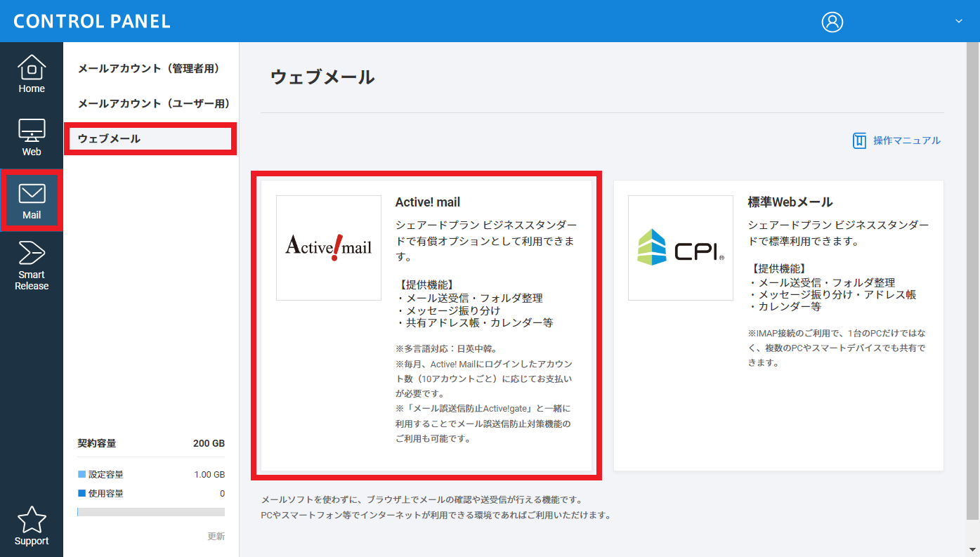Click the 更新 refresh link

(216, 536)
